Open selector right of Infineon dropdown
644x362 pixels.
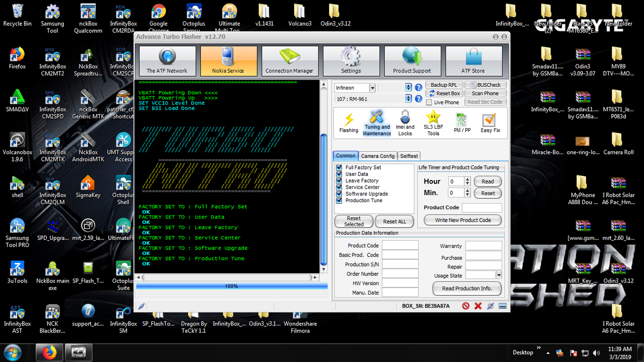pos(408,87)
